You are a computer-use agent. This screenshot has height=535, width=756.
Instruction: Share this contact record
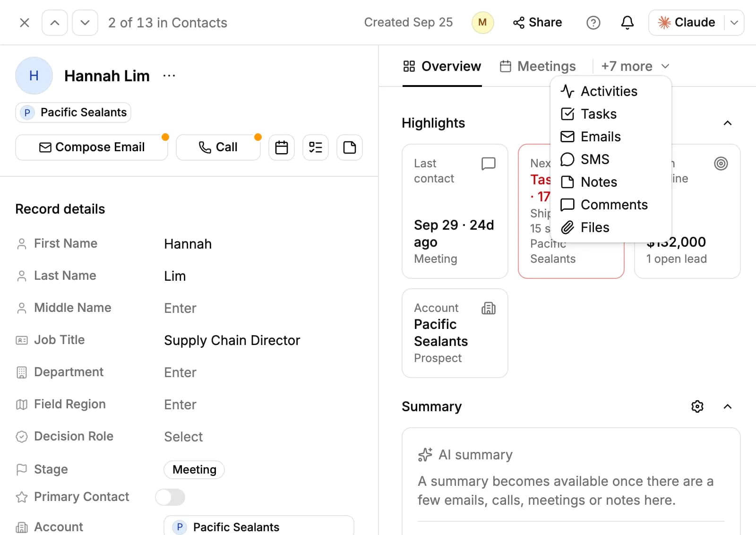pos(537,23)
